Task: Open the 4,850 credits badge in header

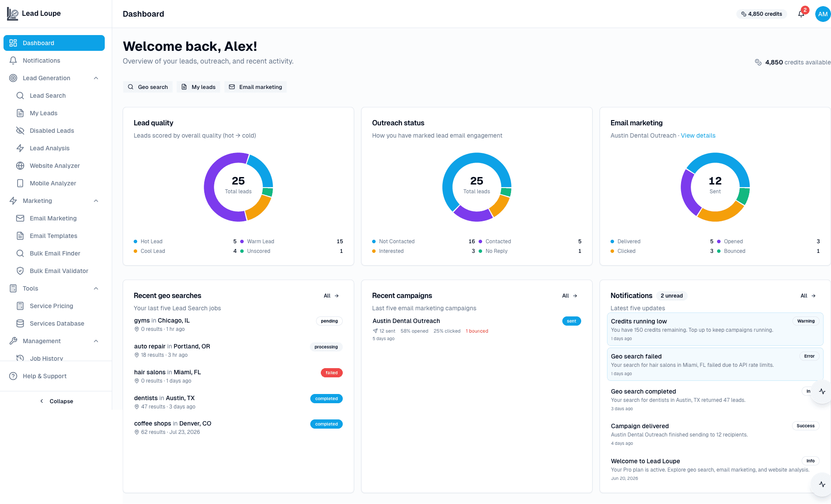Action: pos(762,14)
